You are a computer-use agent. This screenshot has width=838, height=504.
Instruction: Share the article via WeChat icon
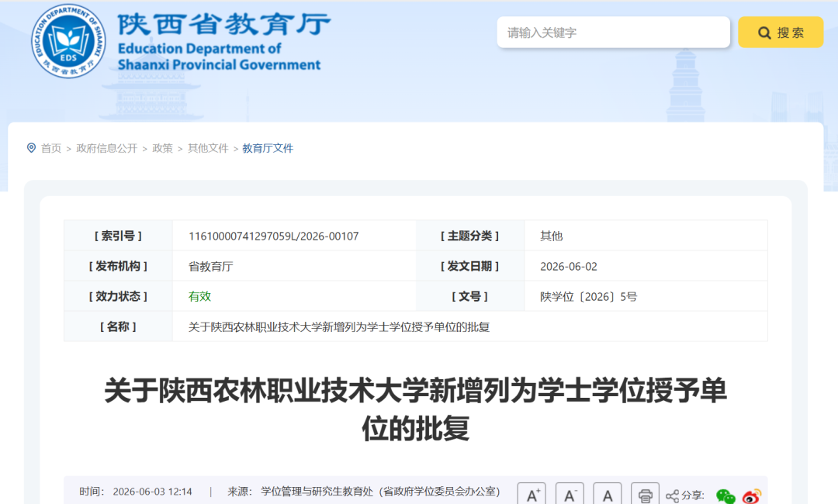pos(725,496)
